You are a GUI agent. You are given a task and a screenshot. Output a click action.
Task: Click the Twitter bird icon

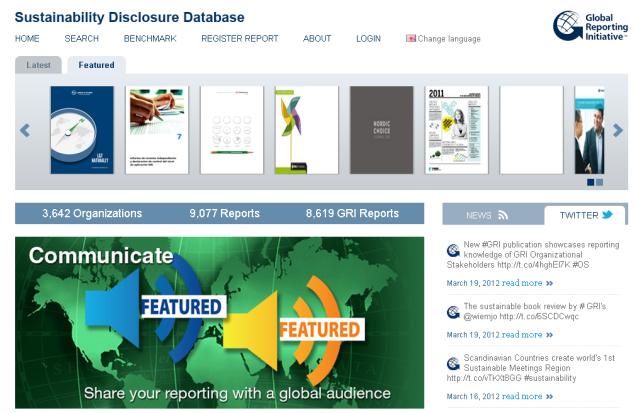607,214
